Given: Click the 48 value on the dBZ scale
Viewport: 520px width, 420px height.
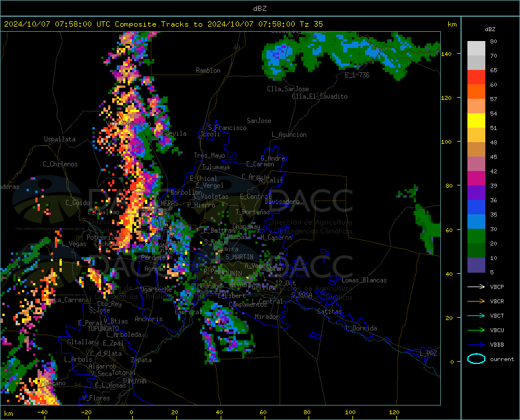Looking at the screenshot, I should 493,143.
